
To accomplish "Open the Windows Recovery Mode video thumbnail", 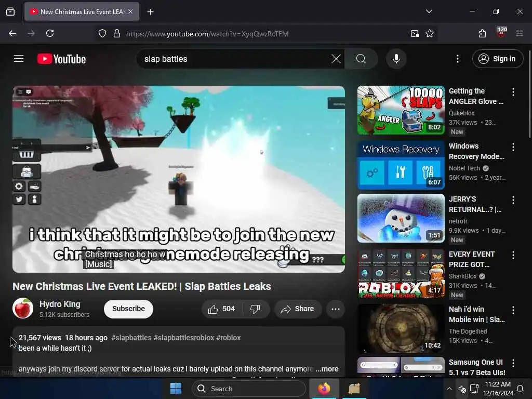I will pyautogui.click(x=401, y=165).
